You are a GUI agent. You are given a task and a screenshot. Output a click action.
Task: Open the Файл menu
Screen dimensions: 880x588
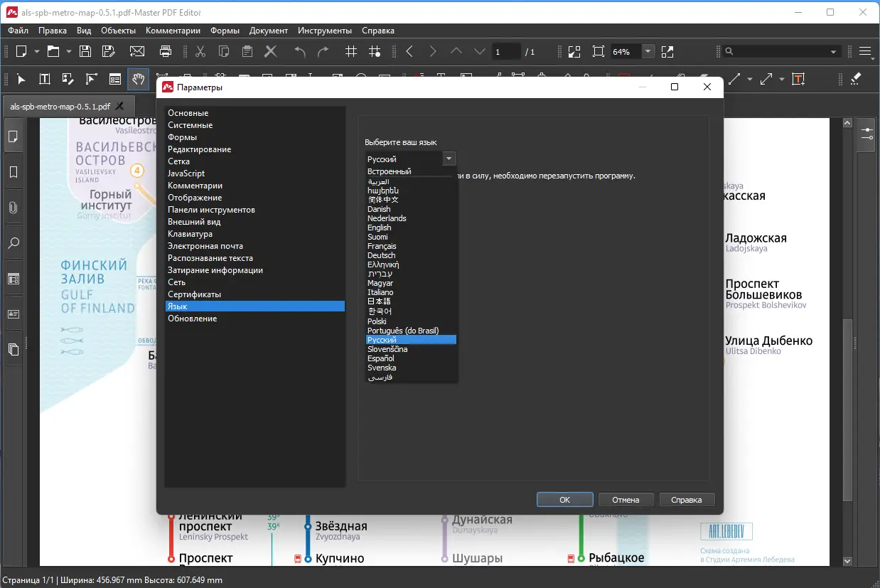18,31
